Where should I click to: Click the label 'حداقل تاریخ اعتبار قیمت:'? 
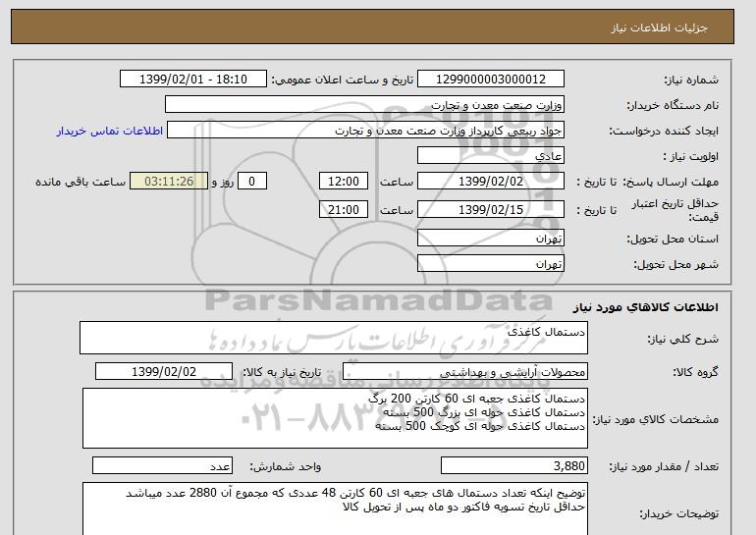[x=675, y=210]
